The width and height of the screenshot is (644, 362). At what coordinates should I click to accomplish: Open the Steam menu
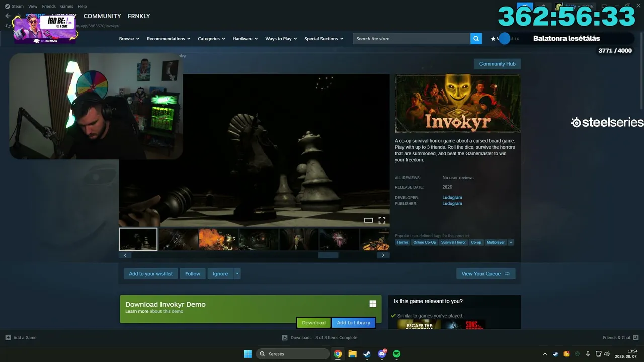[18, 6]
